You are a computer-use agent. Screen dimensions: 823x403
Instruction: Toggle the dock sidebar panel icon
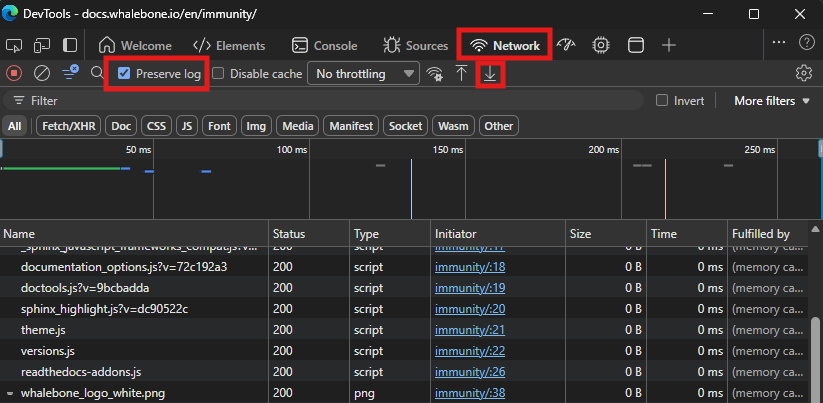(70, 46)
